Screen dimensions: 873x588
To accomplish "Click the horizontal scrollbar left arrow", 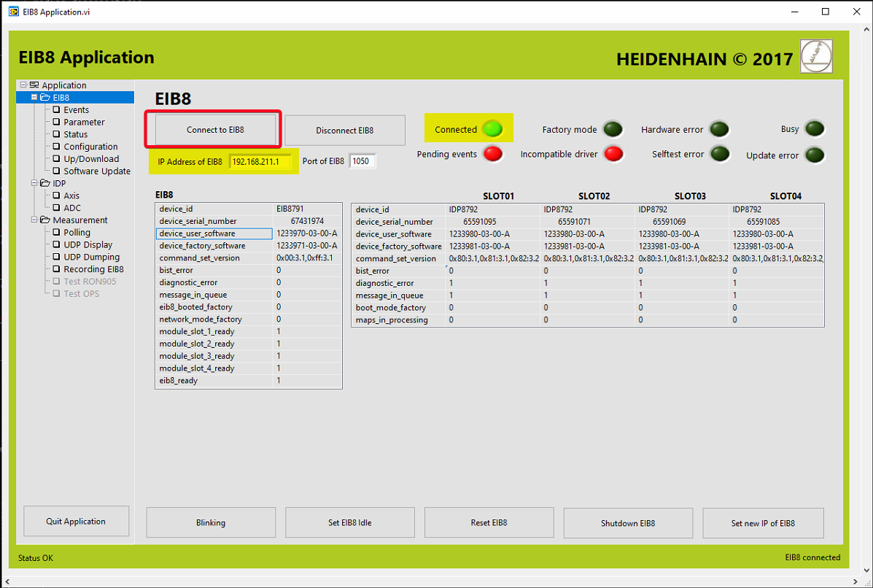I will [7, 582].
